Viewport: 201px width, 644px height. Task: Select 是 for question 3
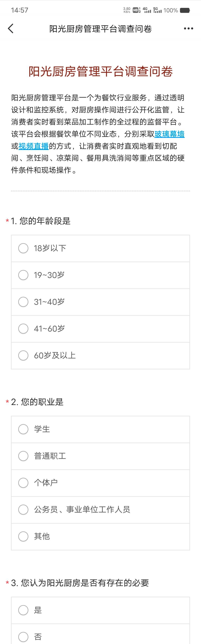coord(23,610)
